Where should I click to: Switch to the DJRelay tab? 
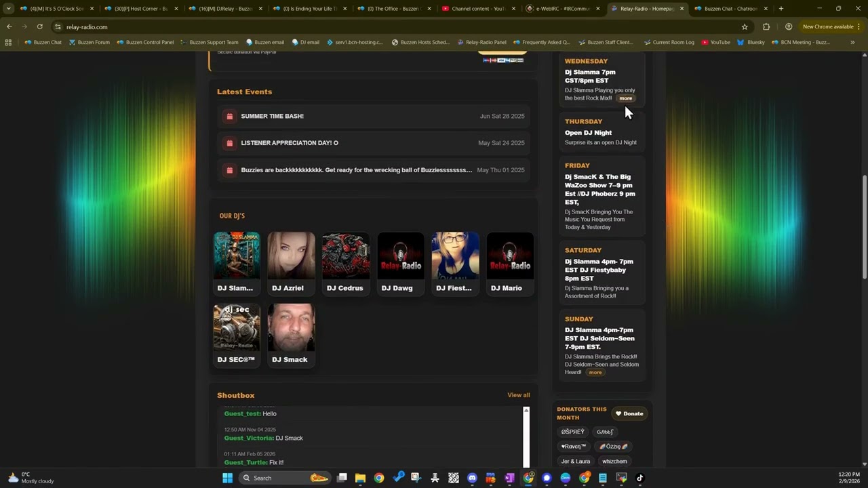click(x=226, y=9)
